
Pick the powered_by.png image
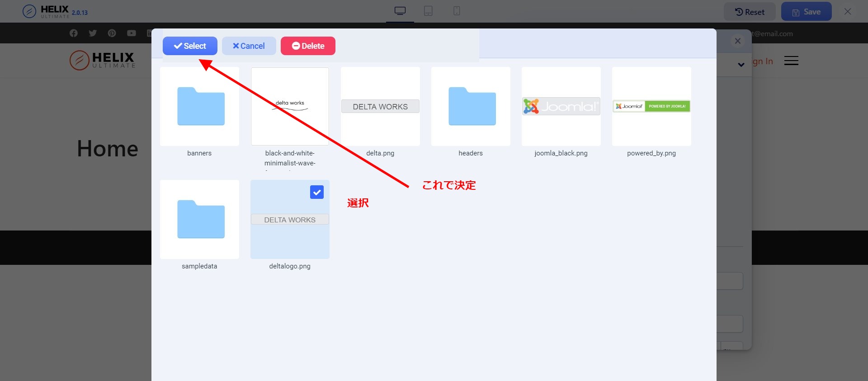(651, 107)
